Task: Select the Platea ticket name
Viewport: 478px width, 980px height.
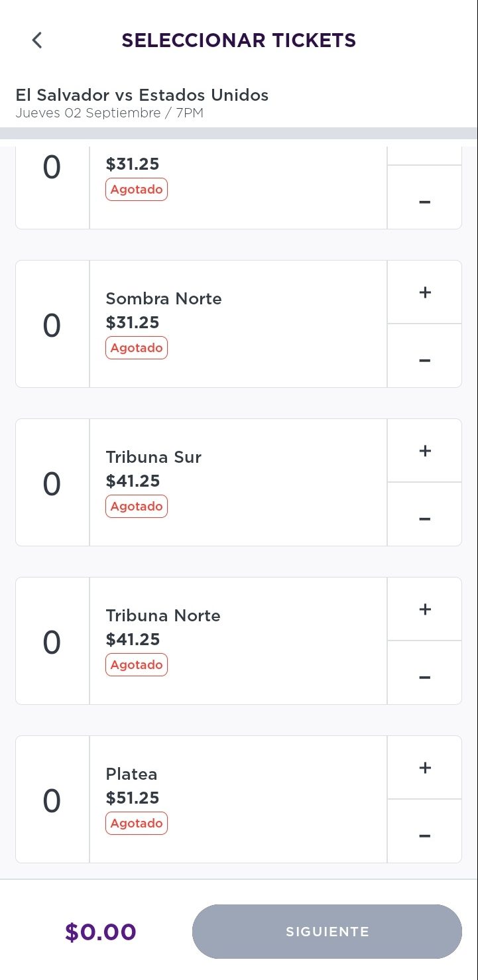Action: coord(131,774)
